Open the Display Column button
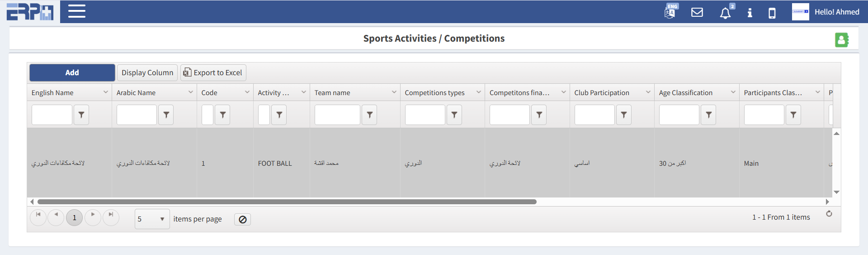The image size is (868, 255). [147, 72]
